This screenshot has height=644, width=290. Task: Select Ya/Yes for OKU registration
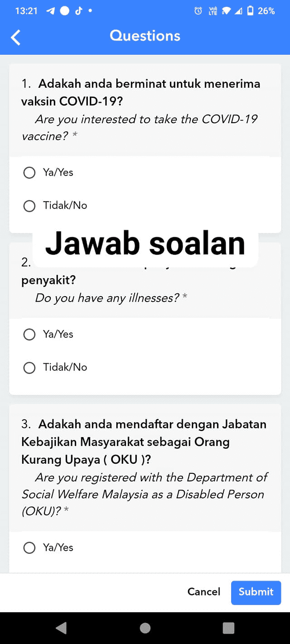tap(29, 548)
